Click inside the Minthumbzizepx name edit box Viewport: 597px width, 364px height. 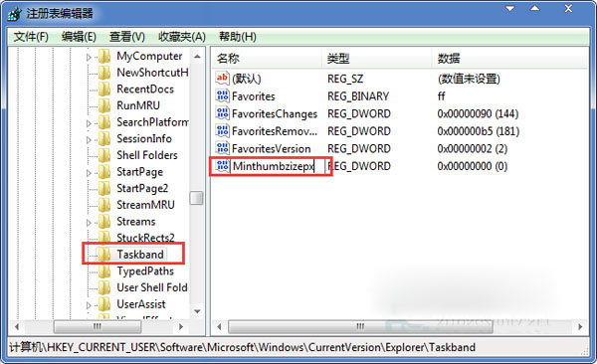click(x=278, y=166)
